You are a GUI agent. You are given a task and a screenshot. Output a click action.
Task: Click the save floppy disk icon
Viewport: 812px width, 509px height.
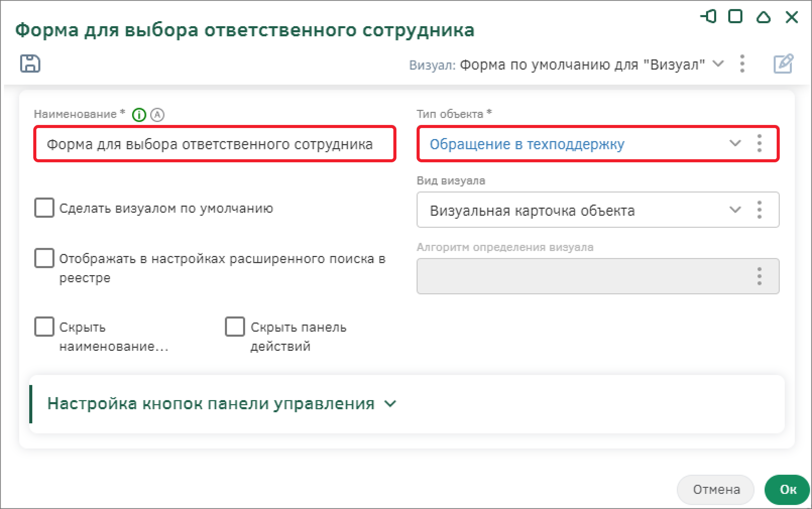30,63
